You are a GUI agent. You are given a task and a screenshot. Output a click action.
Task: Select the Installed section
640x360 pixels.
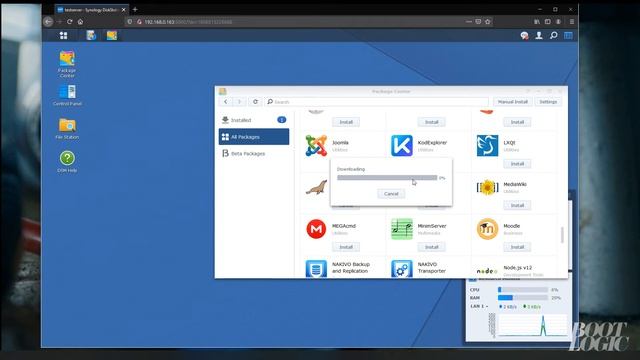(253, 120)
